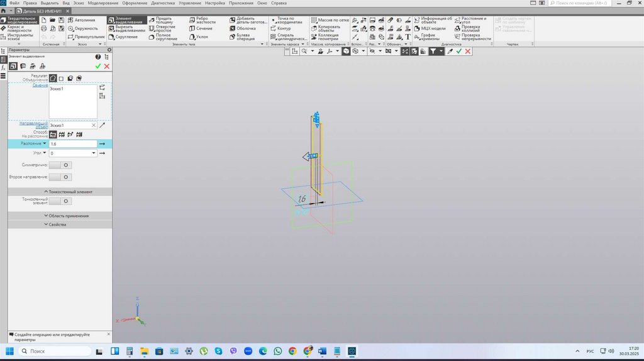Confirm operation with green checkmark in Parameters

click(98, 66)
